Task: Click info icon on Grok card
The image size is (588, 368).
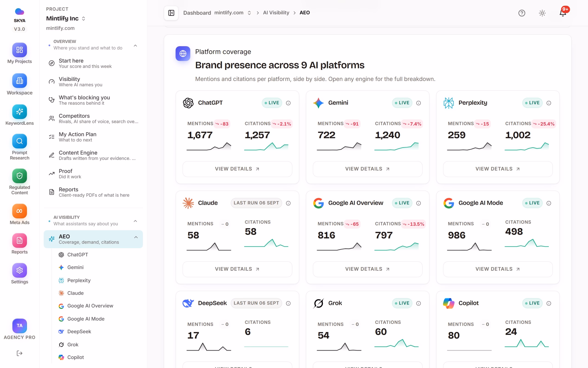Action: pos(418,303)
